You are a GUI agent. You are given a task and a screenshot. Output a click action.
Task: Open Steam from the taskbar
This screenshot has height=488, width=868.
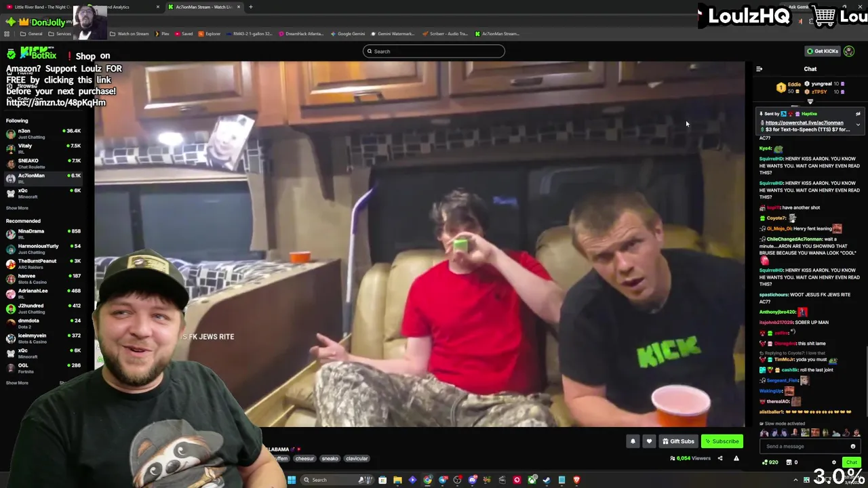tap(547, 480)
